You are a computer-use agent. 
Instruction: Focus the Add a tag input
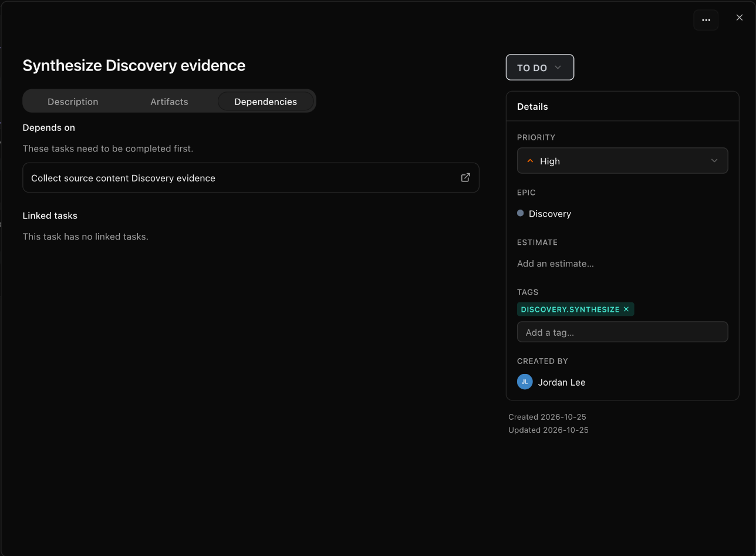622,332
